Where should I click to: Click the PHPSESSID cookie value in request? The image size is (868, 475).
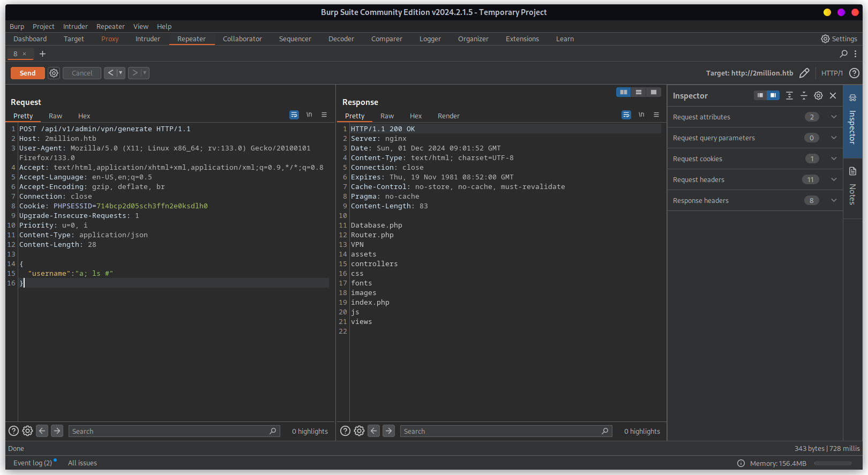coord(152,206)
